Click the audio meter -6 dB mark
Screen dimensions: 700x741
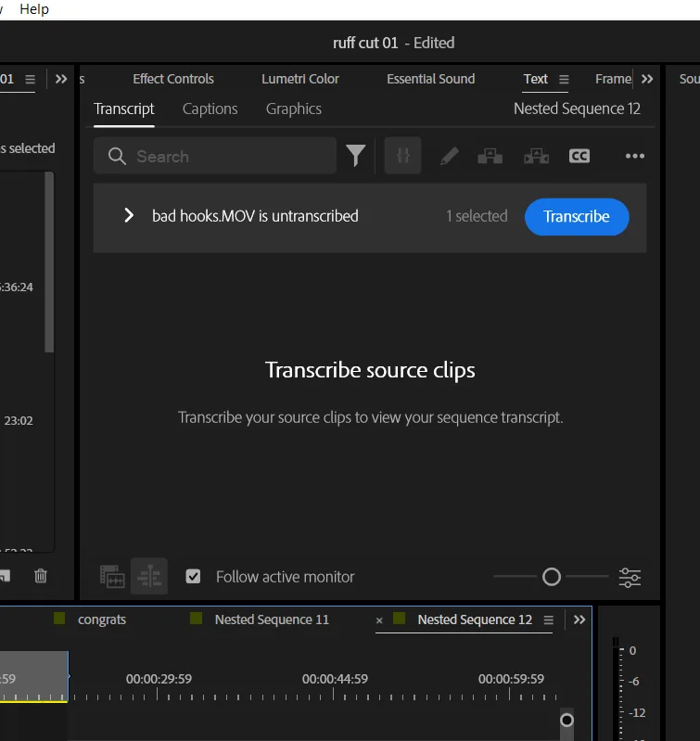click(x=634, y=681)
